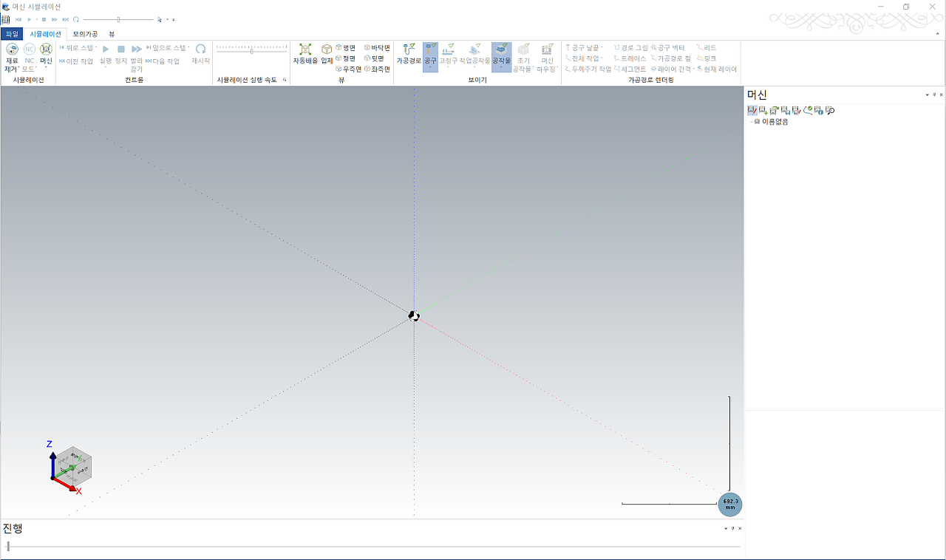946x560 pixels.
Task: Switch to 뷰 ribbon tab
Action: [112, 34]
